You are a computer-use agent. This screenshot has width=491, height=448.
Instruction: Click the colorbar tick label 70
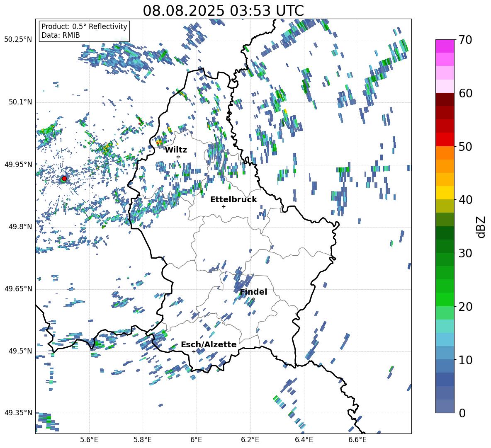465,40
